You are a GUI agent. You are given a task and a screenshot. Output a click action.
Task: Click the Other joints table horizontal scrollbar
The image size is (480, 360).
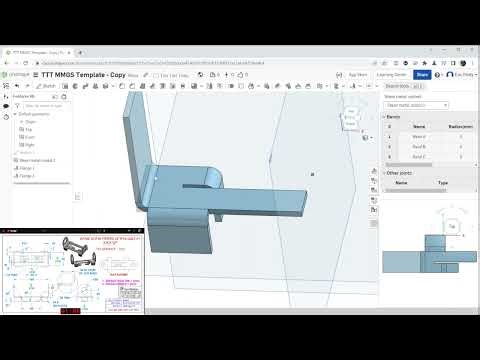[x=415, y=190]
